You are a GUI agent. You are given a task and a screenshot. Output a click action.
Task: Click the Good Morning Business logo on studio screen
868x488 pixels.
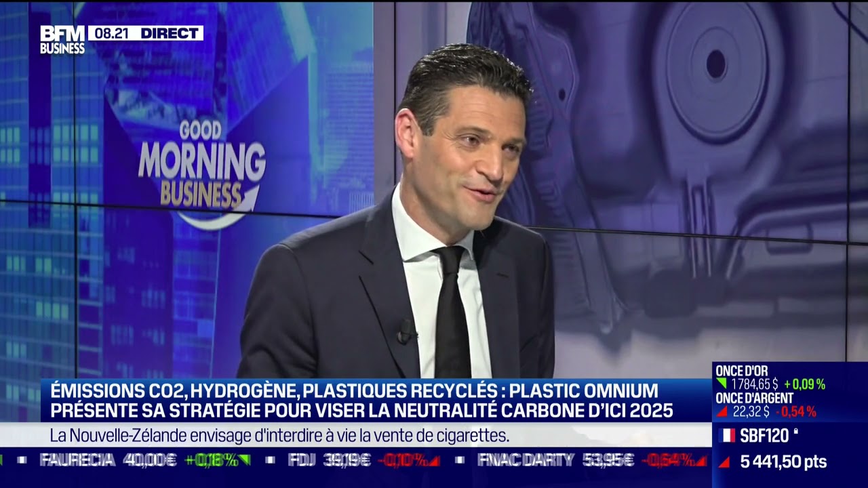point(201,174)
